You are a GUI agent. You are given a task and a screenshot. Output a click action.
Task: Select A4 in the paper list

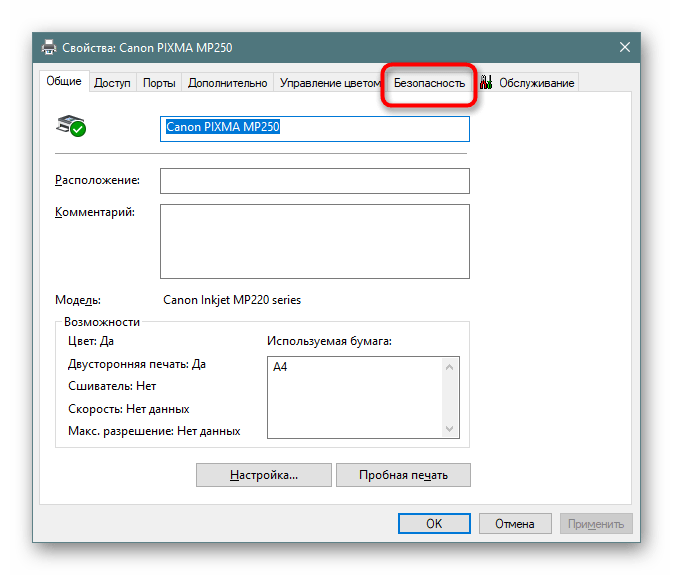pyautogui.click(x=280, y=367)
